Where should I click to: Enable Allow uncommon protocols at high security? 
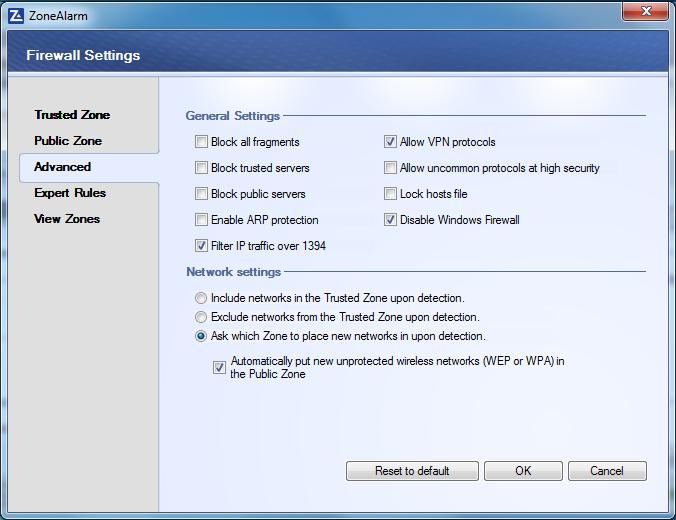pos(390,168)
